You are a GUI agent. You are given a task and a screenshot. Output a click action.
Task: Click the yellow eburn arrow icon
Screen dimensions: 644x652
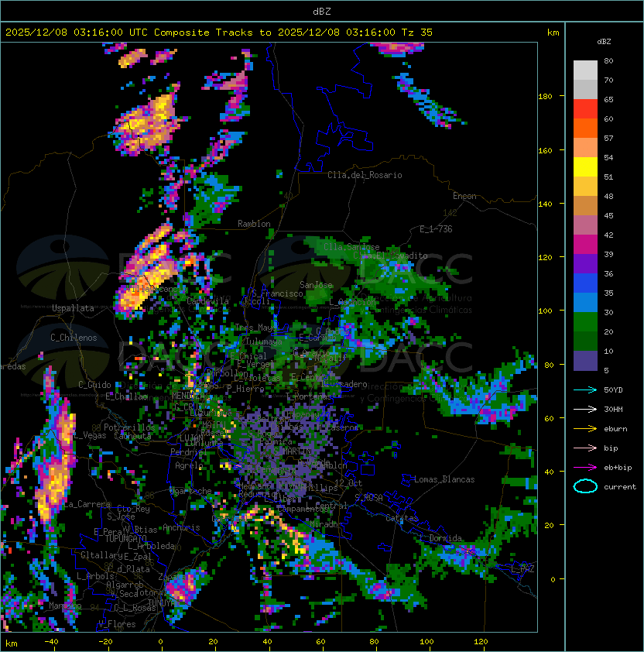click(585, 429)
